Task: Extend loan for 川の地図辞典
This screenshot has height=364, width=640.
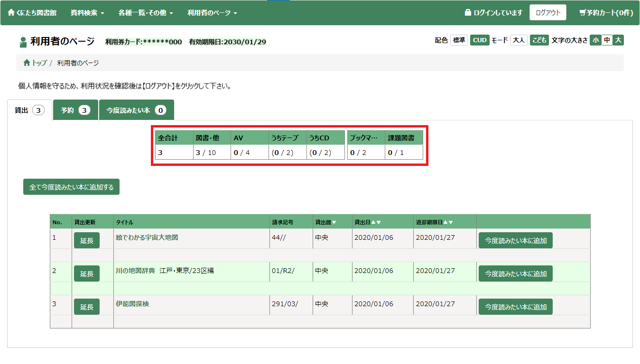Action: click(x=87, y=273)
